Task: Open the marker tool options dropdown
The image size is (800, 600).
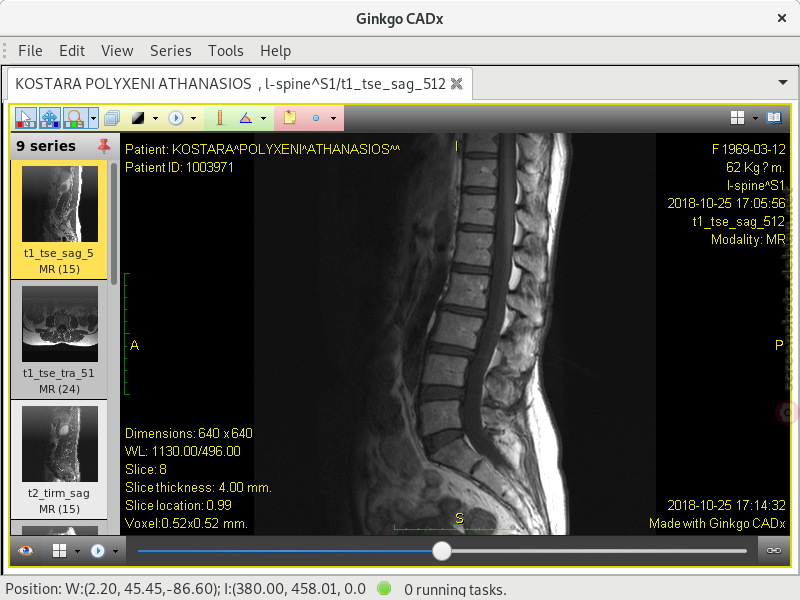Action: pos(333,118)
